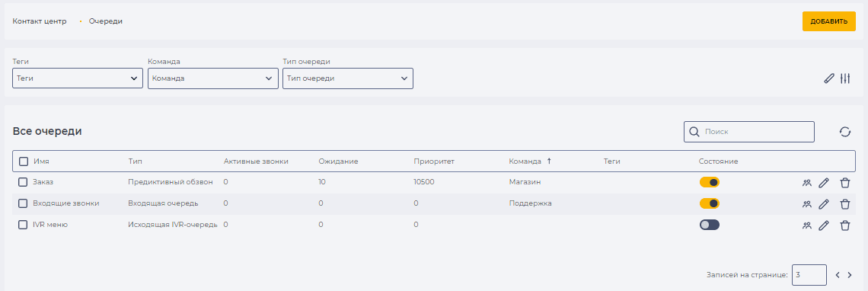Delete the IVR меню queue

pos(844,225)
